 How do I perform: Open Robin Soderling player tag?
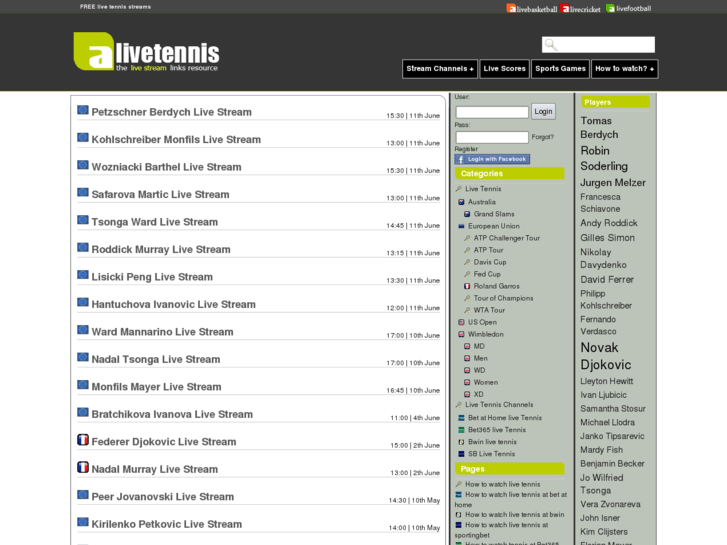pyautogui.click(x=604, y=158)
